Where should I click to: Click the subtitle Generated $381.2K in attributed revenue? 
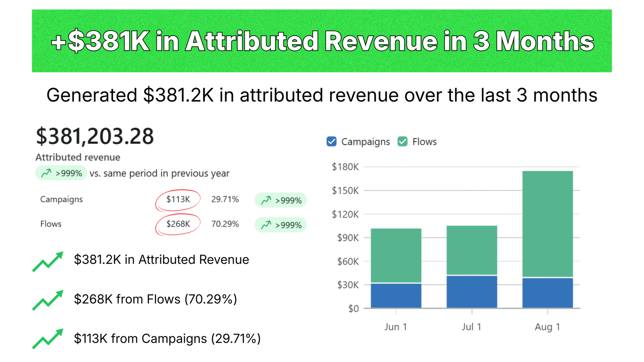pos(322,95)
